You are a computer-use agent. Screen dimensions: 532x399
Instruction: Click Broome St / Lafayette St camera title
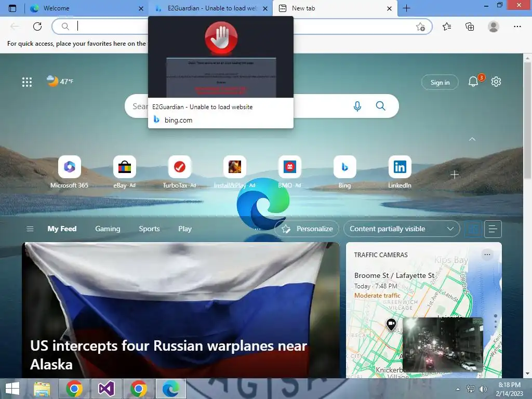click(x=394, y=275)
